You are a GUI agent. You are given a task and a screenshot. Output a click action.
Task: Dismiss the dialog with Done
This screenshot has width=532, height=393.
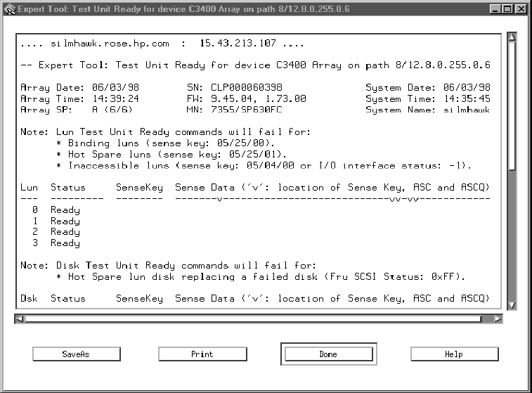[327, 354]
